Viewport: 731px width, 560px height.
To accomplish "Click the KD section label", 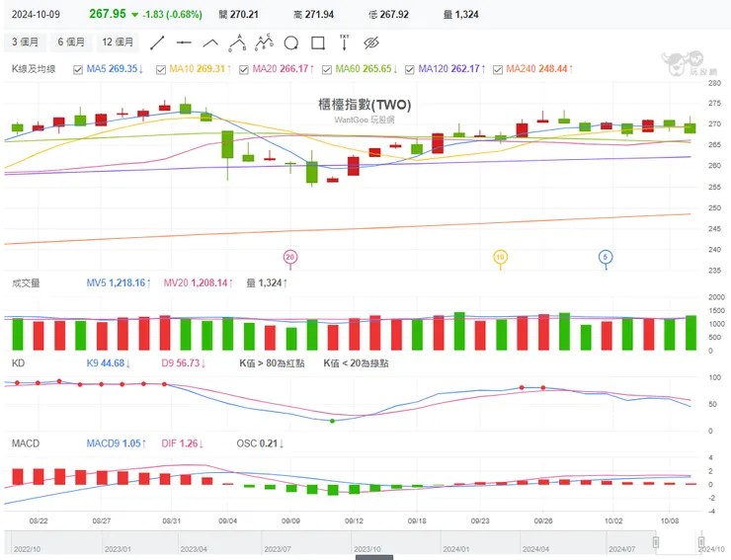I will (18, 363).
